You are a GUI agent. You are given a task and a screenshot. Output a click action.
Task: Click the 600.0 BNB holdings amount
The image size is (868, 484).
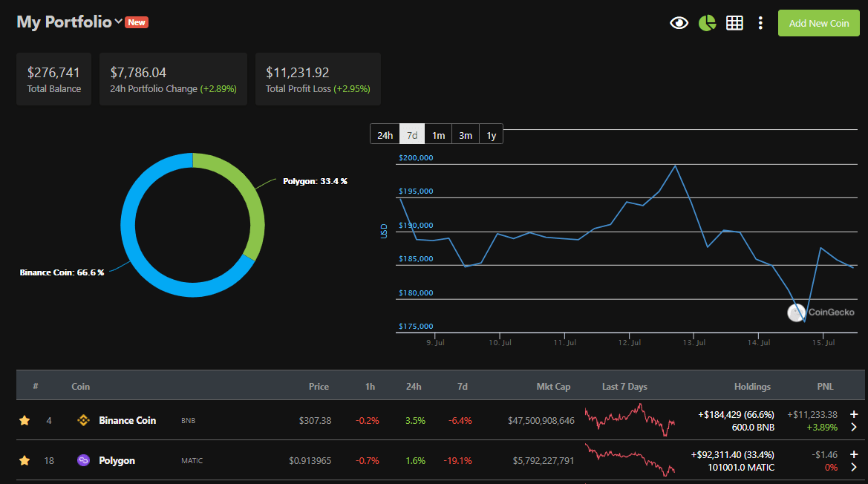coord(753,428)
